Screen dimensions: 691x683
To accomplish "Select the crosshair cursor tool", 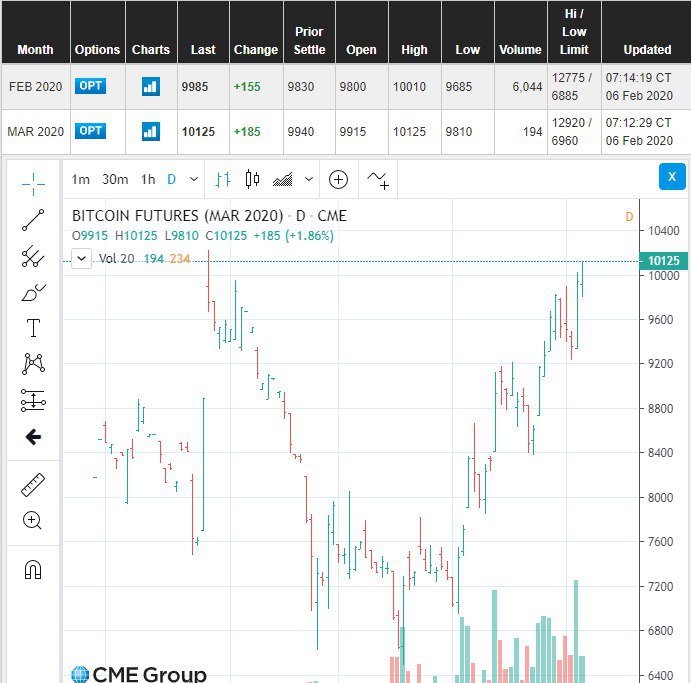I will point(33,183).
